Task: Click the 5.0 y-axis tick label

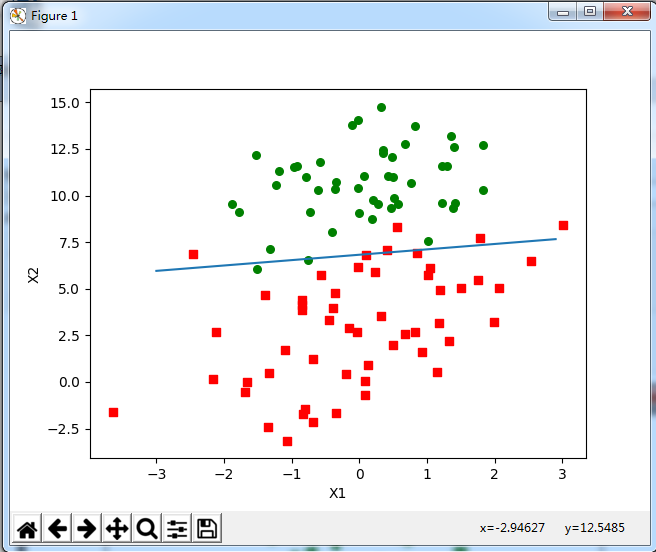Action: (69, 289)
